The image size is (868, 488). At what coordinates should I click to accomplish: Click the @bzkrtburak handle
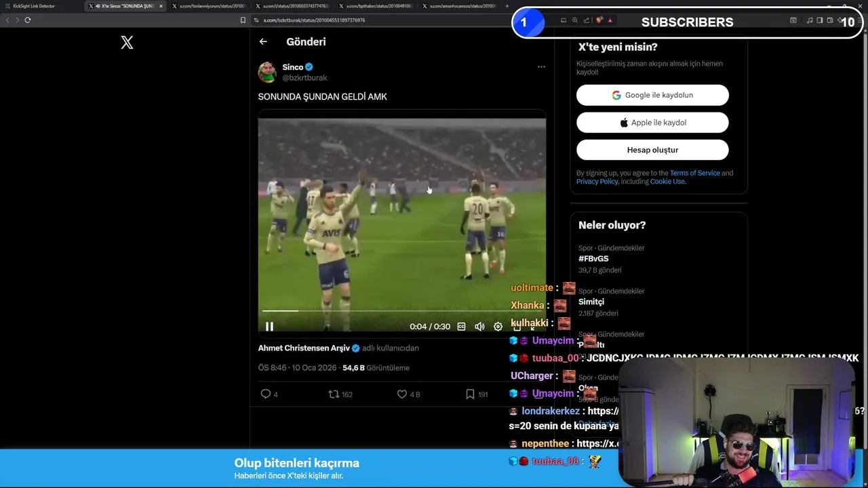pyautogui.click(x=304, y=78)
